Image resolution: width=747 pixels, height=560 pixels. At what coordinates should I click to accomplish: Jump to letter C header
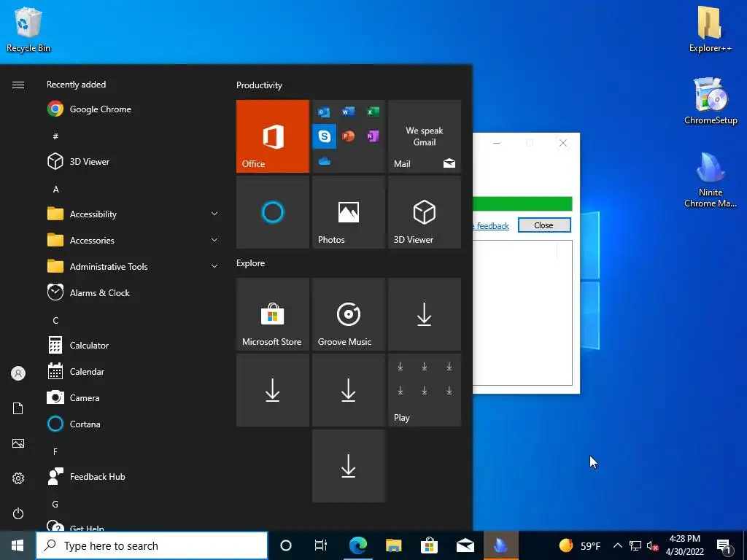coord(55,321)
